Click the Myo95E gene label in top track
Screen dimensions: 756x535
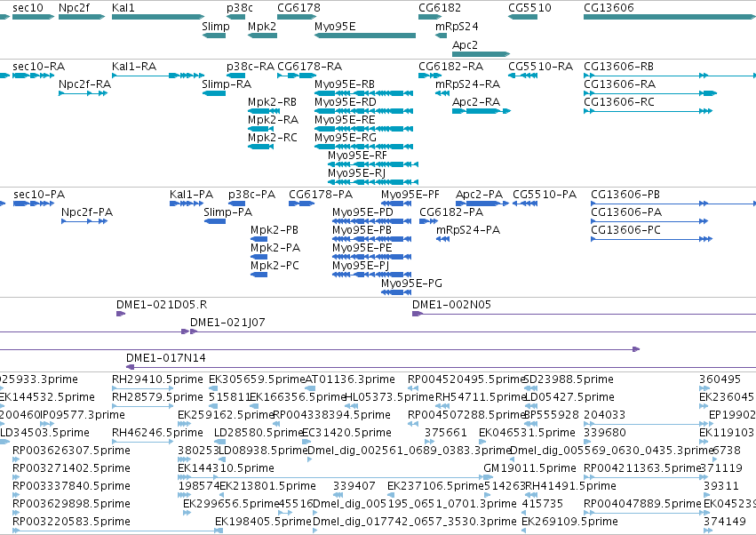click(x=335, y=26)
